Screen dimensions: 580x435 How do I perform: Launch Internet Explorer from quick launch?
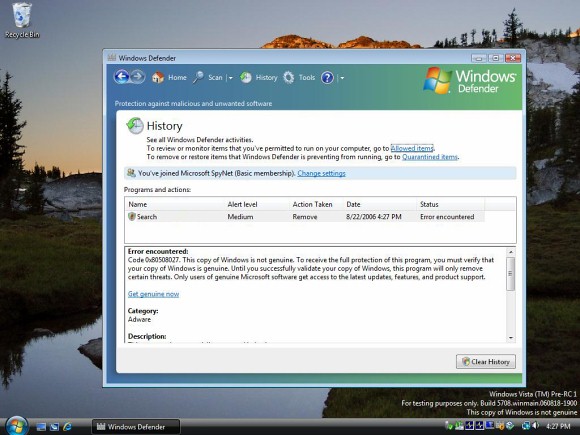(x=68, y=427)
